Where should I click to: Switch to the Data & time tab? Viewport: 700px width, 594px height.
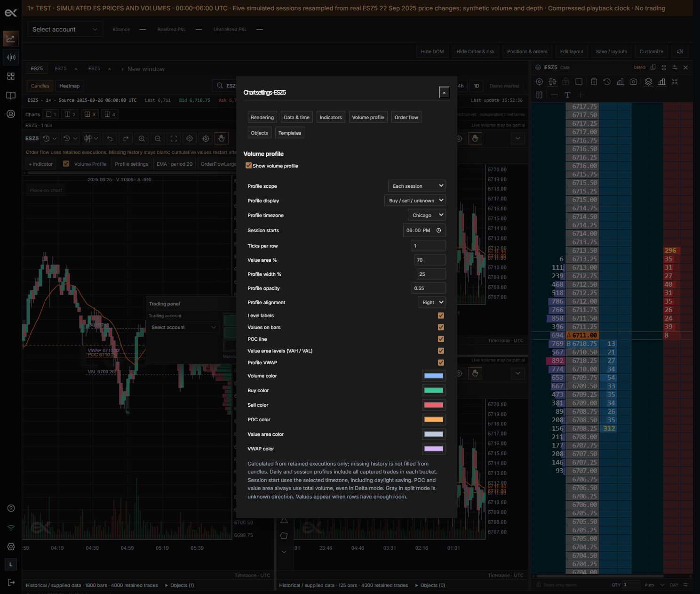[296, 117]
